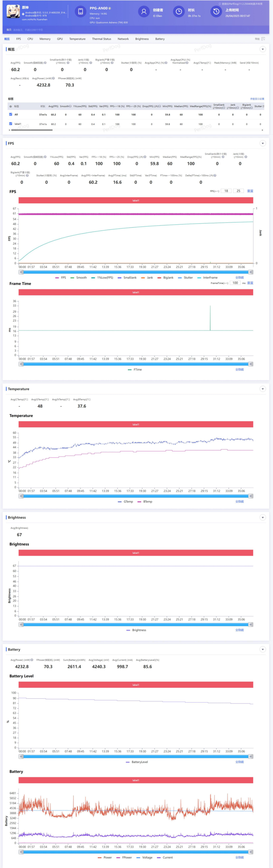
Task: Toggle Smooth series in FPS chart legend
Action: pyautogui.click(x=78, y=278)
